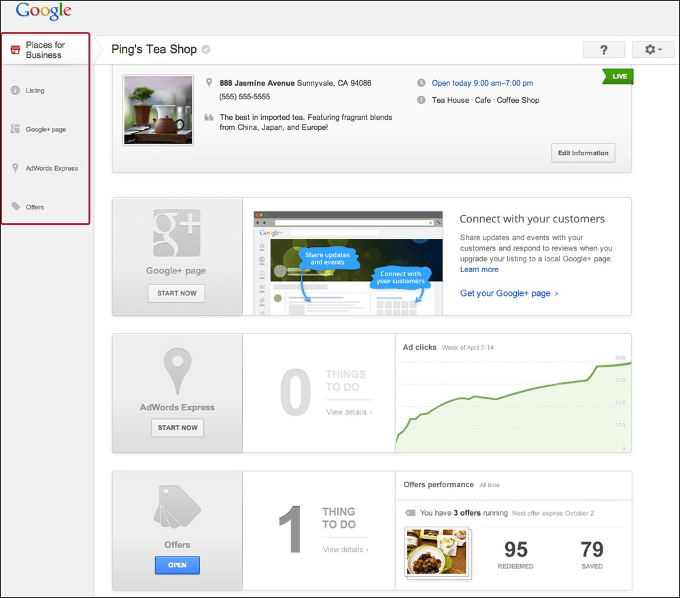Click the Connect with your customers heading
Viewport: 680px width, 598px height.
click(x=532, y=219)
